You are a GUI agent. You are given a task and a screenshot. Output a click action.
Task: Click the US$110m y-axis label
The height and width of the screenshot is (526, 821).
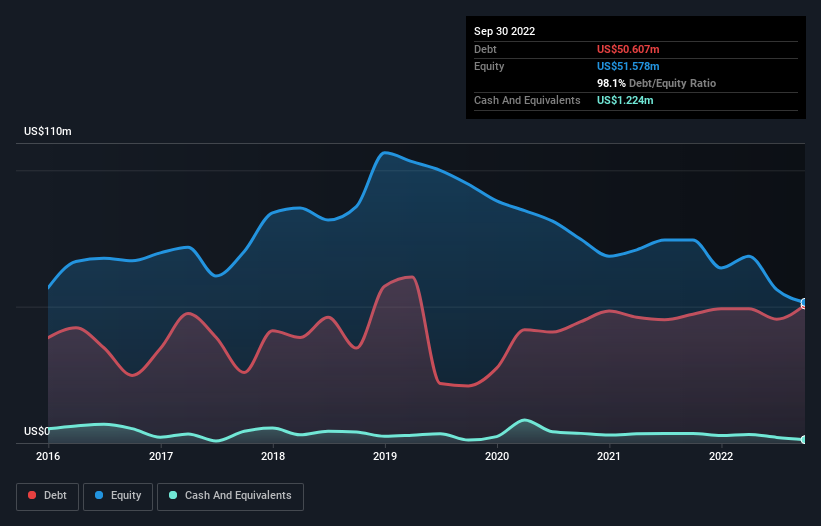coord(48,131)
